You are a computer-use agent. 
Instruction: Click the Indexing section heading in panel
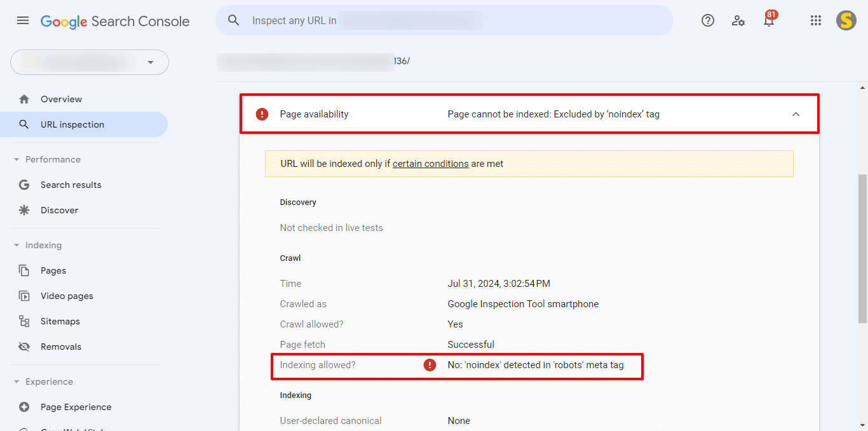[295, 395]
